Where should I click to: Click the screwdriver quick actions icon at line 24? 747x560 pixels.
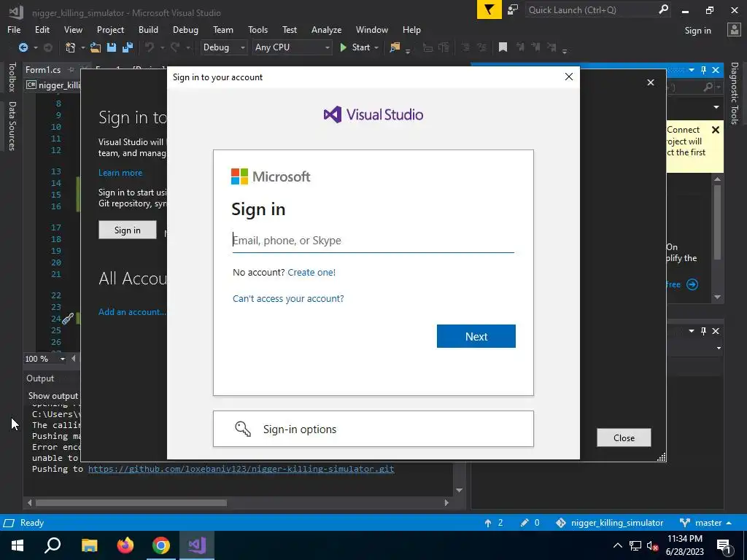click(x=68, y=319)
